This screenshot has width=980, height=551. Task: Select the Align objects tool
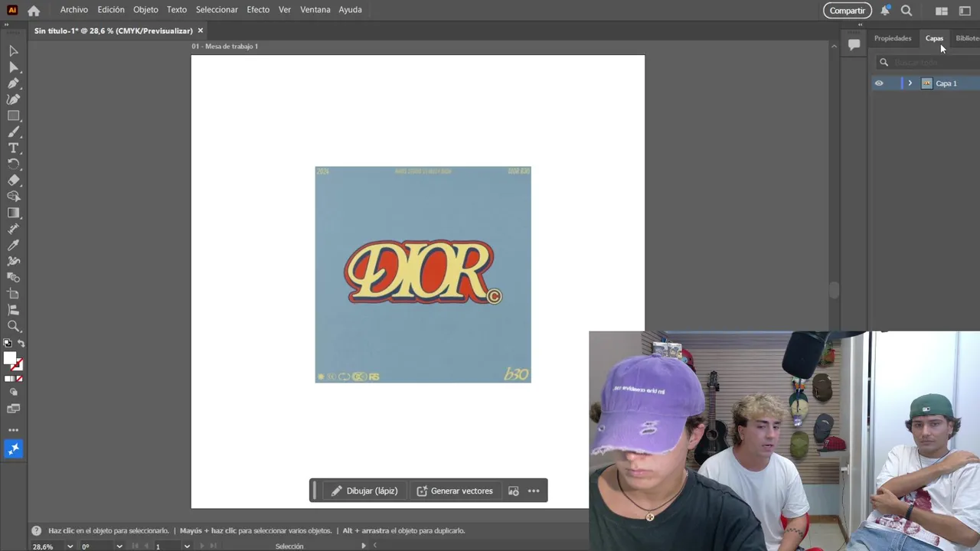(x=13, y=310)
